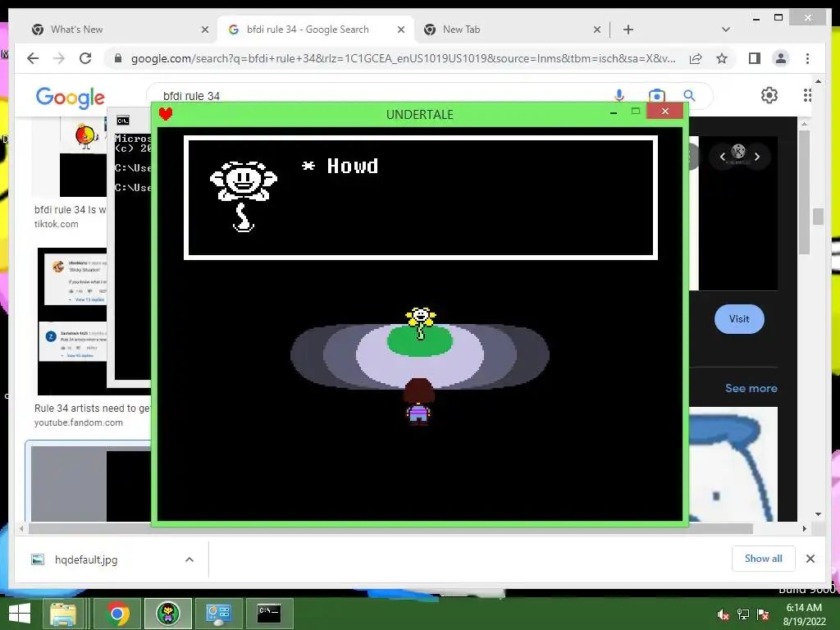The width and height of the screenshot is (840, 630).
Task: Click the Visit button in image preview
Action: tap(739, 319)
